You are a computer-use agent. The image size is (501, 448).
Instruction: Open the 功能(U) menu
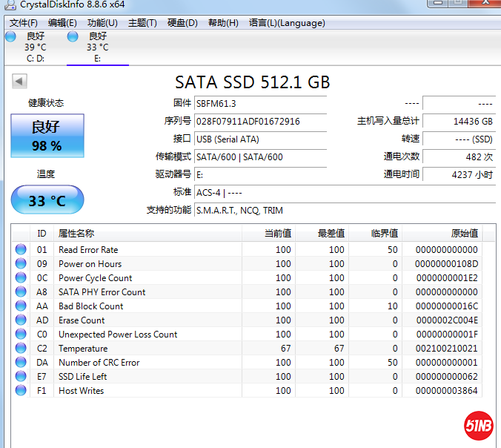102,23
